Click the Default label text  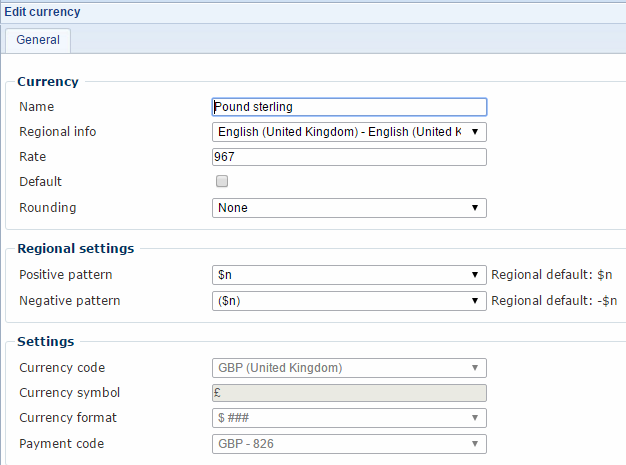click(40, 182)
